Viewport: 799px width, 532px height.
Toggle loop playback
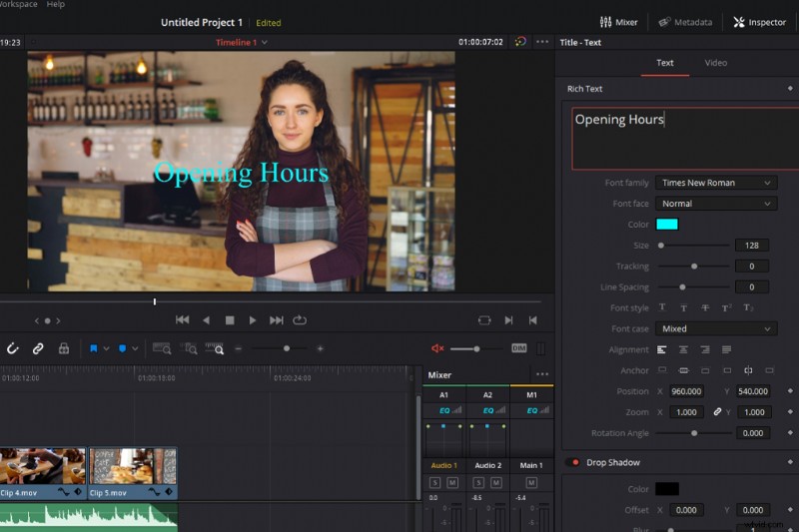300,320
